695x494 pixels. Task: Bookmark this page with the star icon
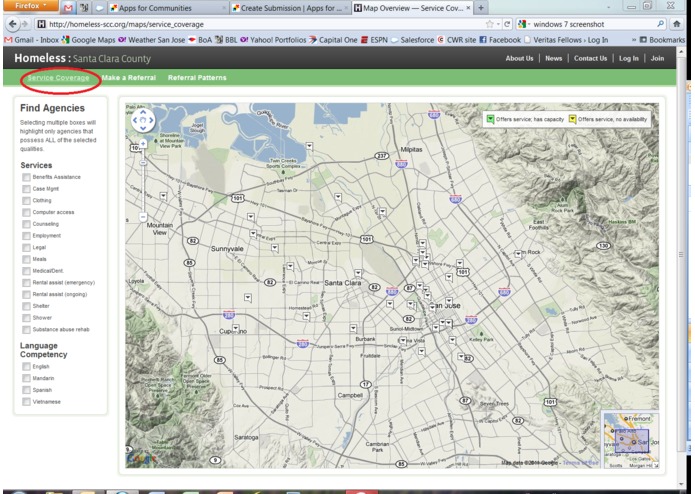point(489,24)
